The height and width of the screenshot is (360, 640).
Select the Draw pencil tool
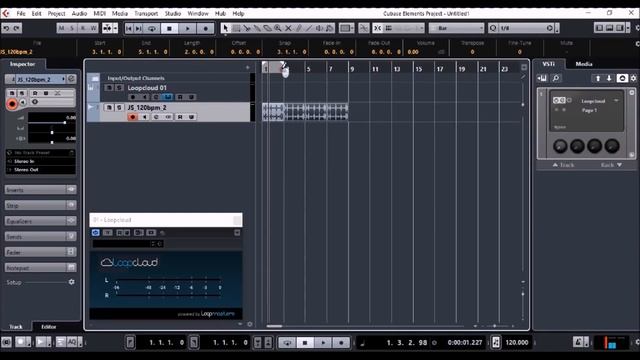coord(299,28)
